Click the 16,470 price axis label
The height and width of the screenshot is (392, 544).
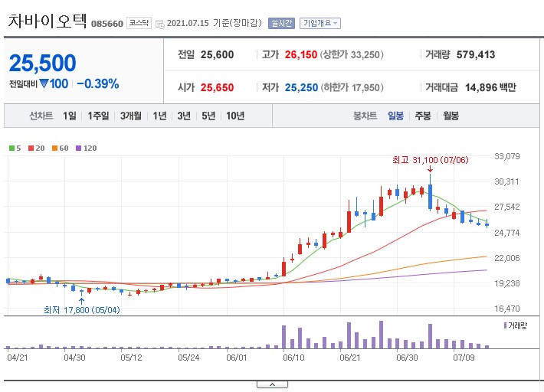[507, 309]
